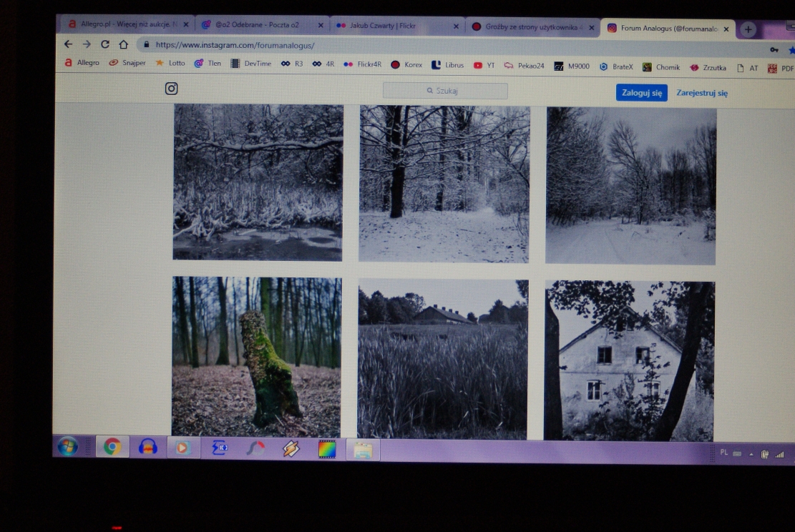Screen dimensions: 795x532
Task: Open a new browser tab
Action: pos(748,29)
